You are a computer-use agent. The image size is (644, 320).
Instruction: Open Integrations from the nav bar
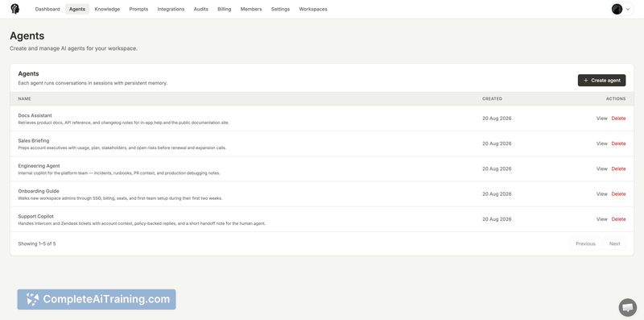[x=171, y=9]
